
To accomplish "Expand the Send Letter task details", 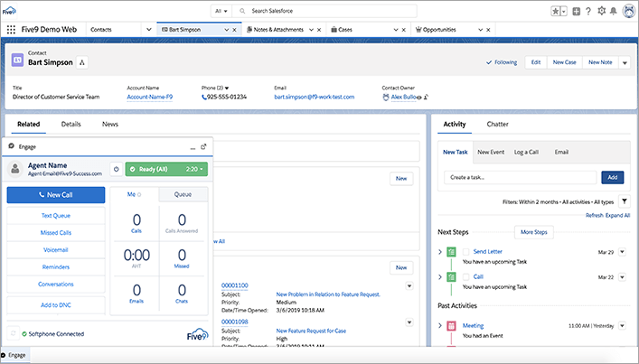I will 440,251.
